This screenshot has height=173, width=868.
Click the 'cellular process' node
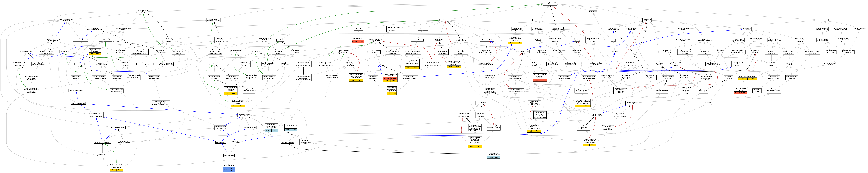[x=445, y=20]
